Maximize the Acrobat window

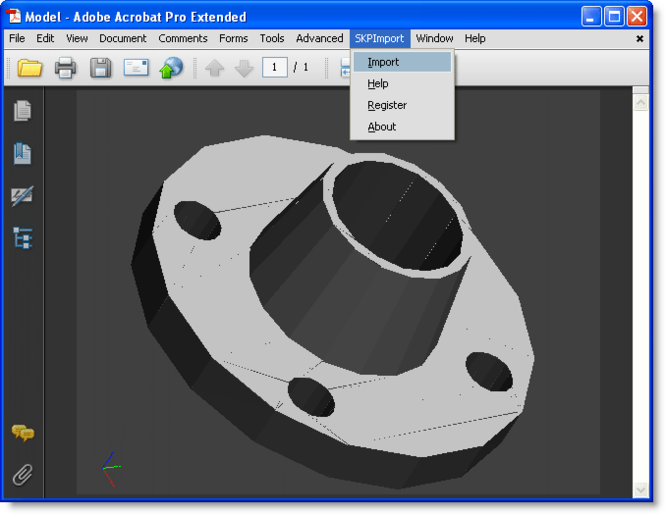coord(614,17)
